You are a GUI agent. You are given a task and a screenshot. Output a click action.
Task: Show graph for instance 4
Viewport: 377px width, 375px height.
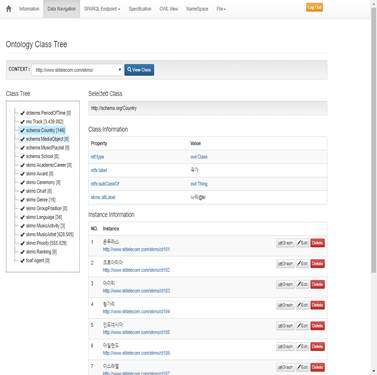pos(285,305)
